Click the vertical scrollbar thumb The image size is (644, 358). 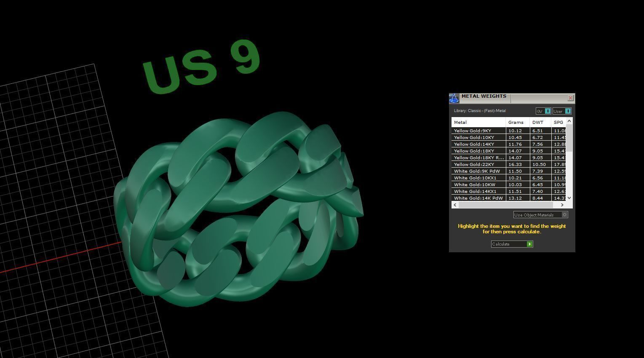(569, 138)
